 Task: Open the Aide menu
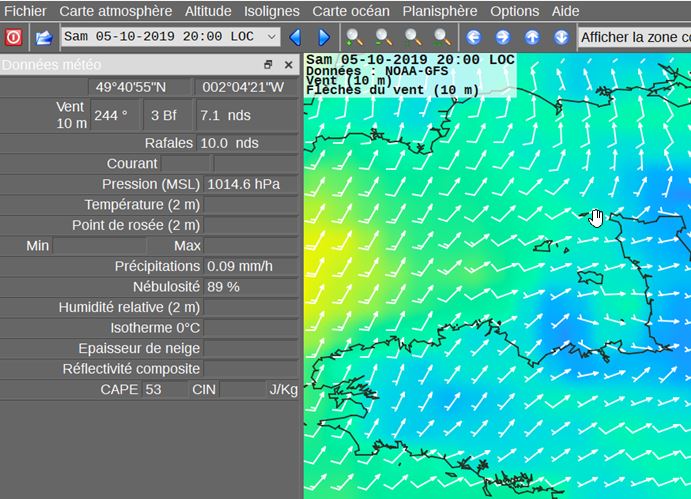pyautogui.click(x=565, y=11)
